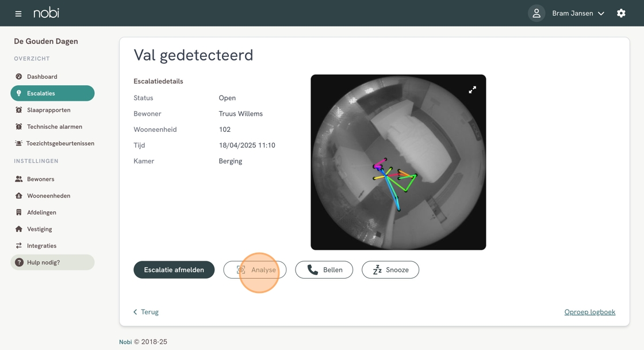Open Slaaprapporten in the sidebar
The height and width of the screenshot is (350, 644).
coord(48,110)
